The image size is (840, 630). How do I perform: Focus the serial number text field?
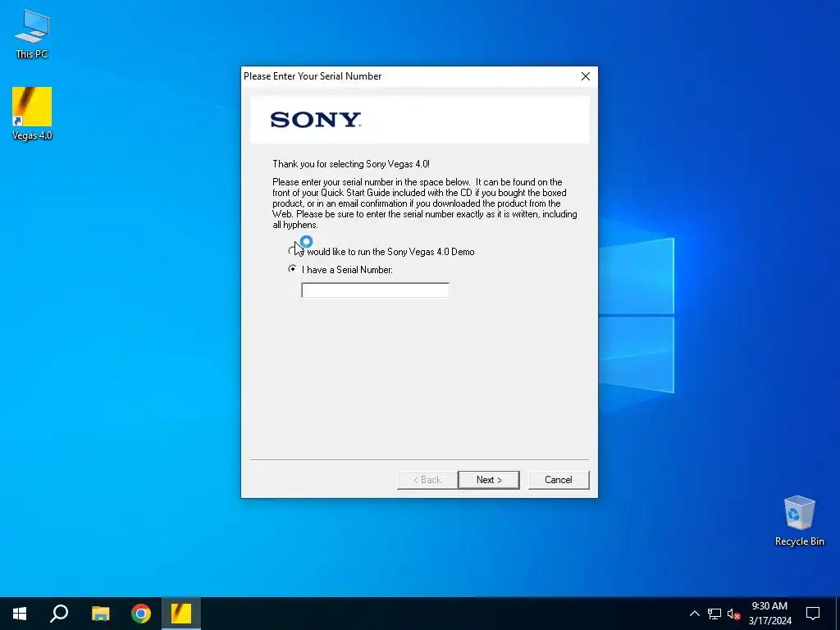point(375,290)
